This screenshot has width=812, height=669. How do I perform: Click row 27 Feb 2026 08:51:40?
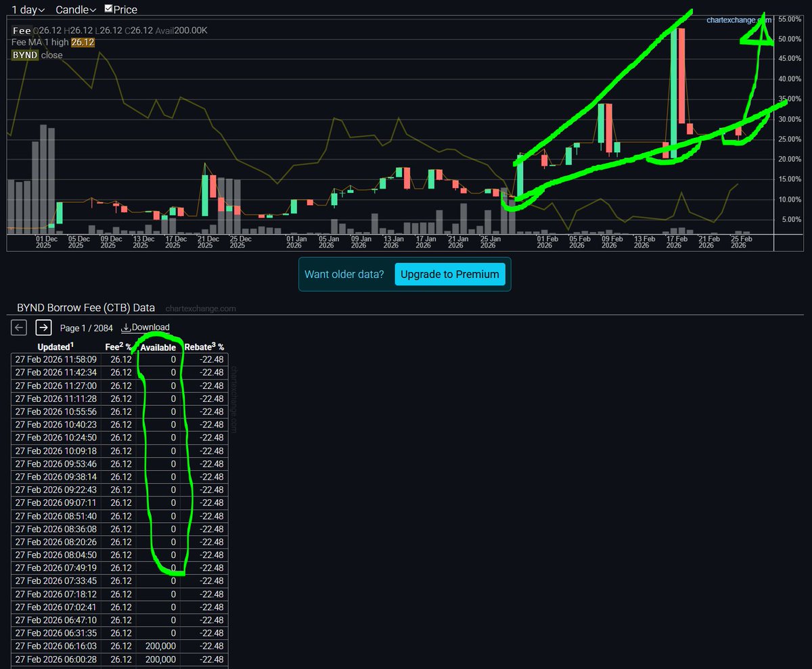pos(120,516)
